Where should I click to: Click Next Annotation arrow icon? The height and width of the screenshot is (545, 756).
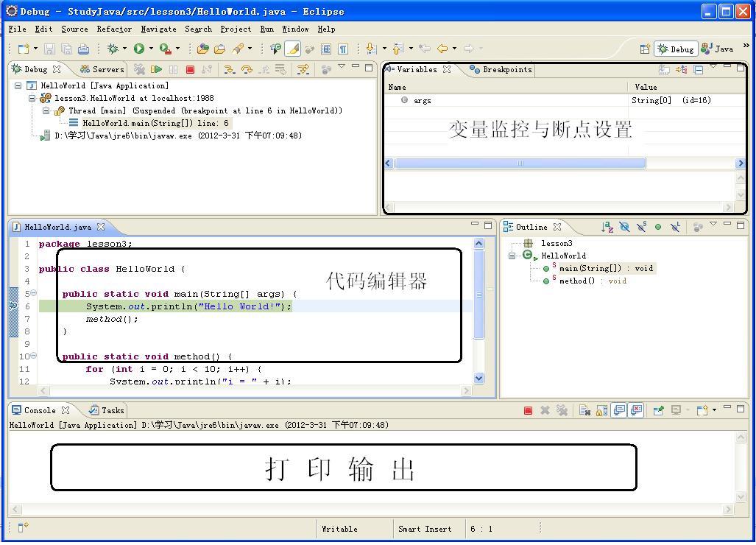[x=371, y=48]
